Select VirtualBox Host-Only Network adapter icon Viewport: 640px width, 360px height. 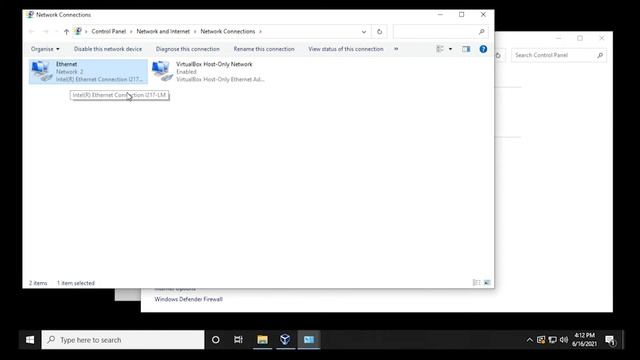coord(162,71)
